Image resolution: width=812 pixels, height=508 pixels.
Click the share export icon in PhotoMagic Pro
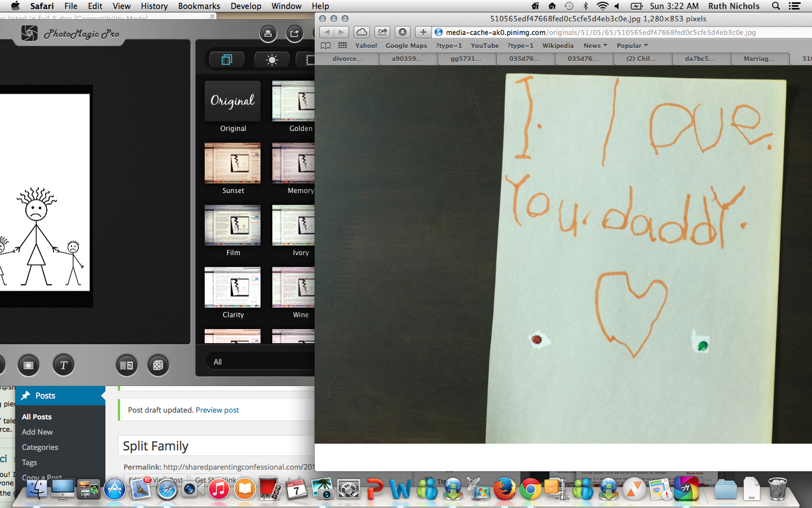tap(294, 34)
